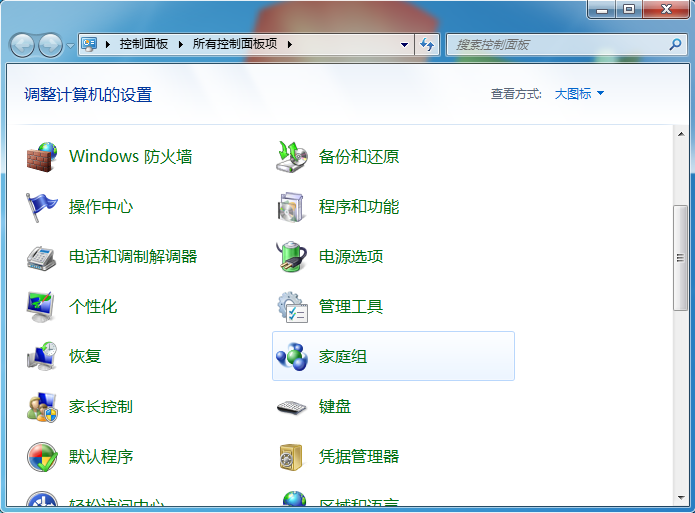
Task: Expand the address bar history dropdown
Action: pos(404,44)
